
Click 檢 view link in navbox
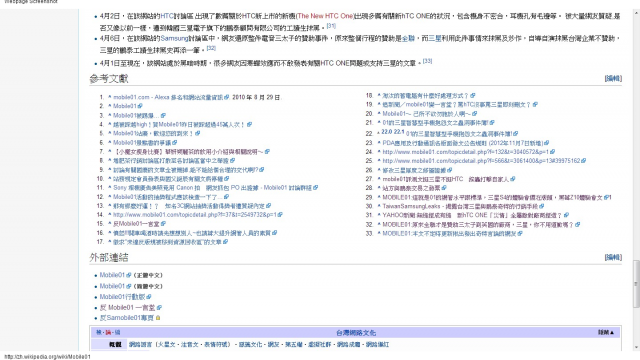tap(99, 333)
